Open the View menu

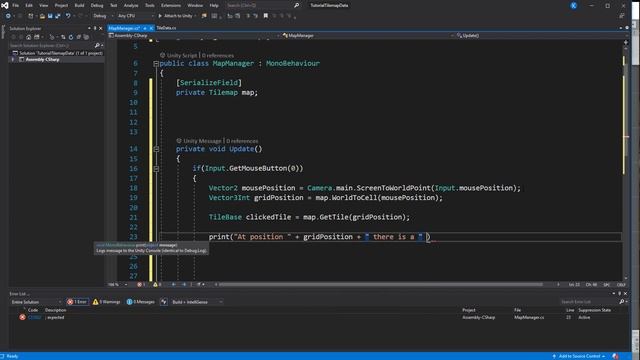click(x=43, y=5)
